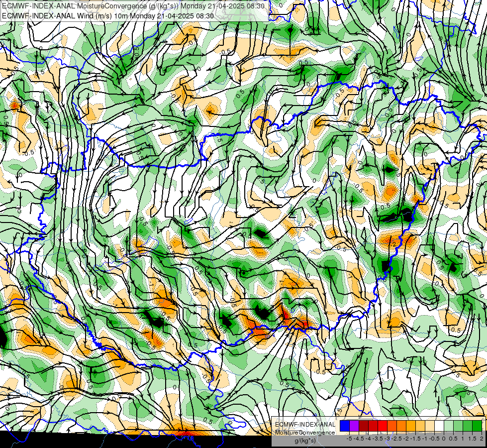Click the purple swatch in the legend
The height and width of the screenshot is (448, 487).
354,426
